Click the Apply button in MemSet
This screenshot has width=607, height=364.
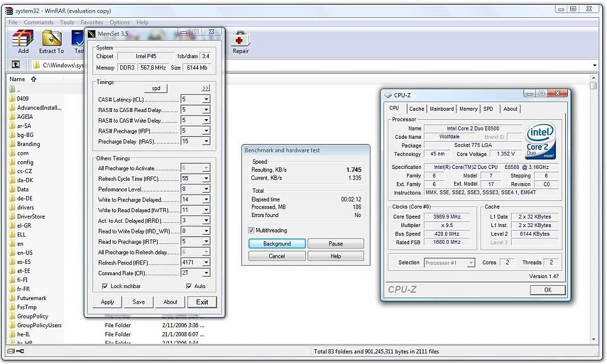tap(107, 302)
